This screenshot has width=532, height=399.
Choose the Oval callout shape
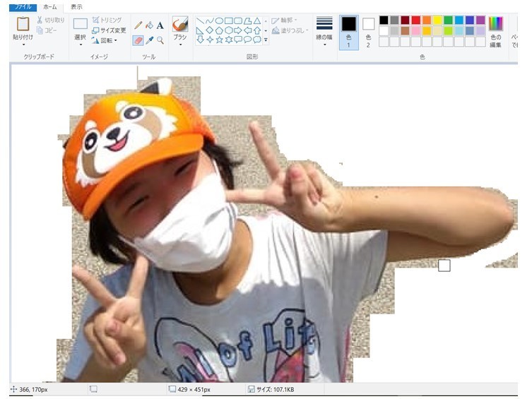(x=248, y=40)
